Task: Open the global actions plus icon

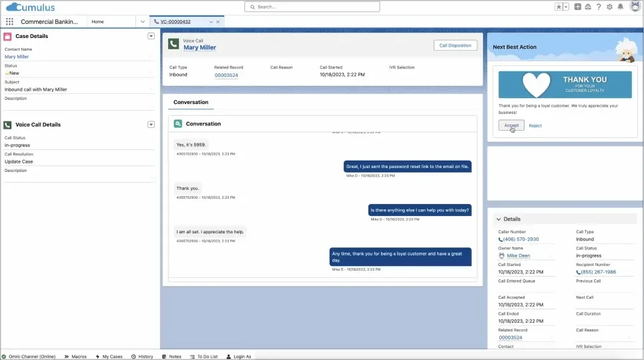Action: 578,7
